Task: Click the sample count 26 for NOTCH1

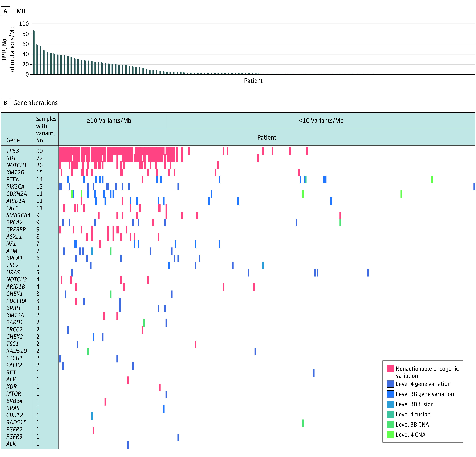Action: pyautogui.click(x=39, y=165)
